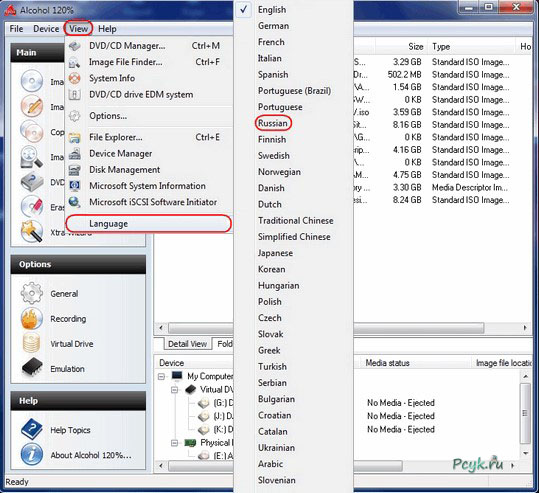Open the Help menu
539x493 pixels.
(107, 29)
